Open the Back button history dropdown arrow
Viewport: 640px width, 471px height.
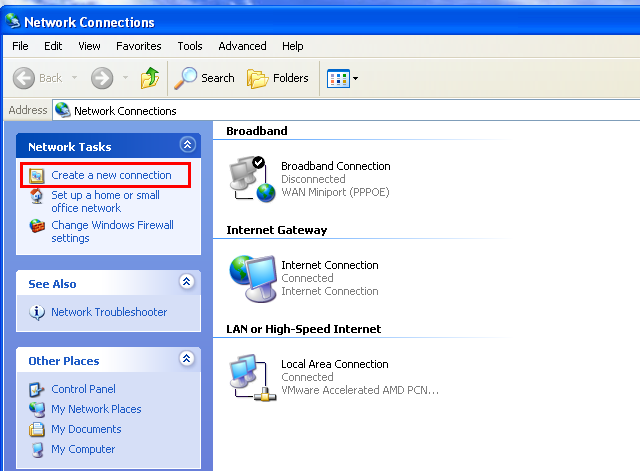(x=74, y=77)
